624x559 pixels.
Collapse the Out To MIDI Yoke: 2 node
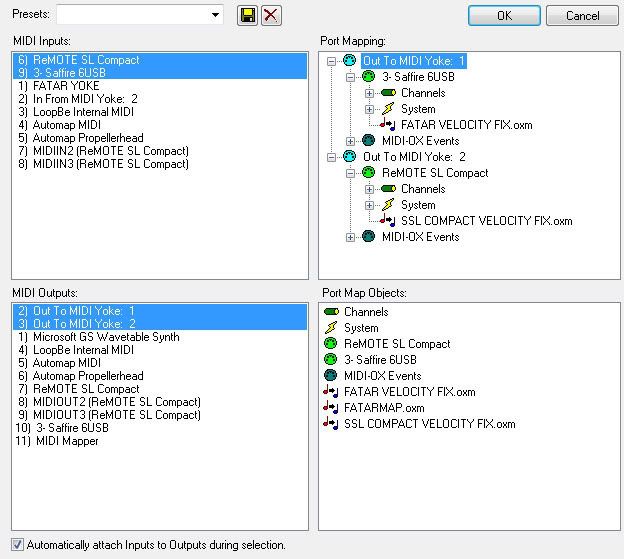pos(331,157)
